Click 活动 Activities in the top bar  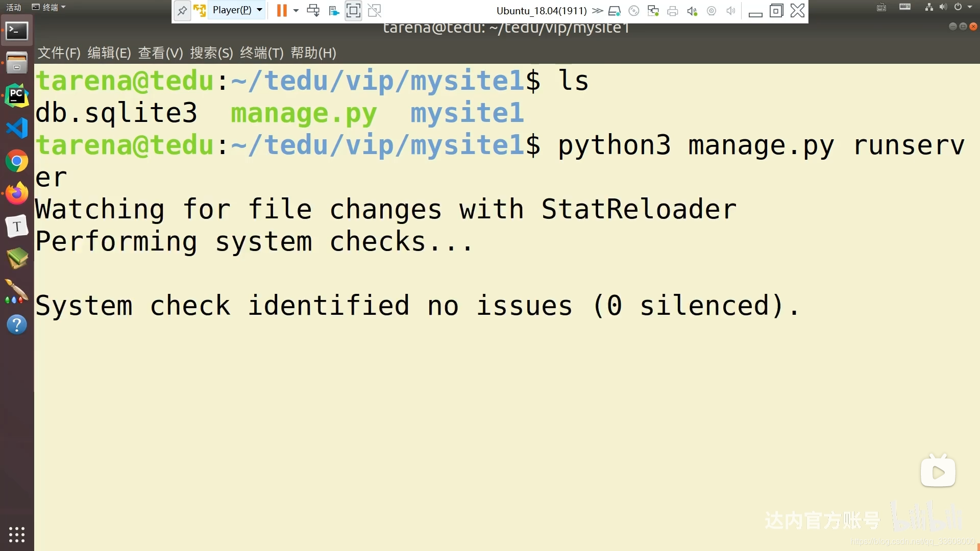pos(14,7)
